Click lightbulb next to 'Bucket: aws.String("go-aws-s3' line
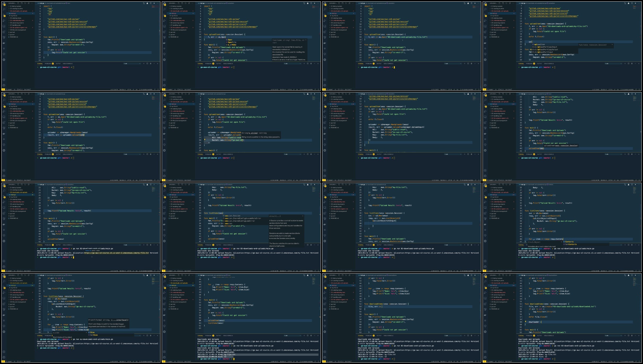The image size is (643, 364). [205, 139]
